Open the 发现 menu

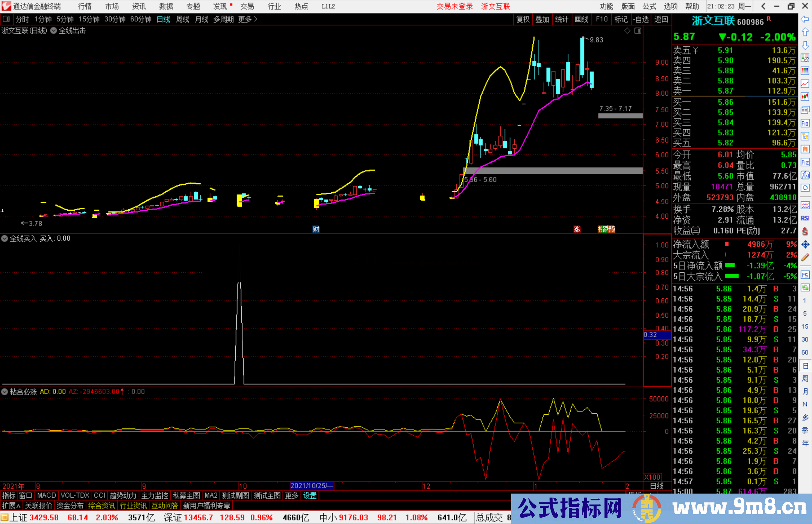pyautogui.click(x=220, y=6)
